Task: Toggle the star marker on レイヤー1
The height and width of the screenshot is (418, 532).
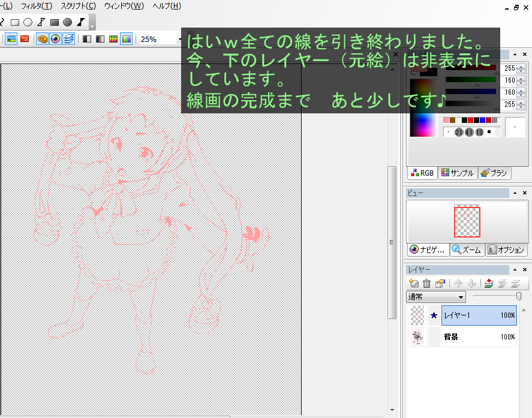Action: click(x=434, y=315)
